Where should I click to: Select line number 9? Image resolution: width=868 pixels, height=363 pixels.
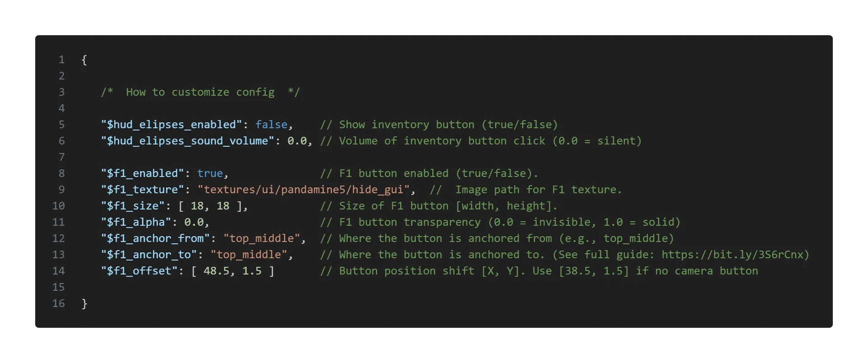pyautogui.click(x=62, y=190)
